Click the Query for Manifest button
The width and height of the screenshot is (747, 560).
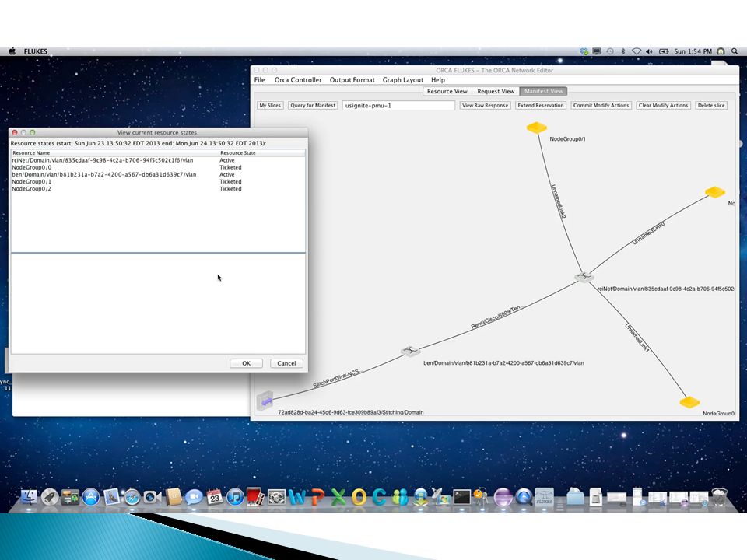pos(313,105)
